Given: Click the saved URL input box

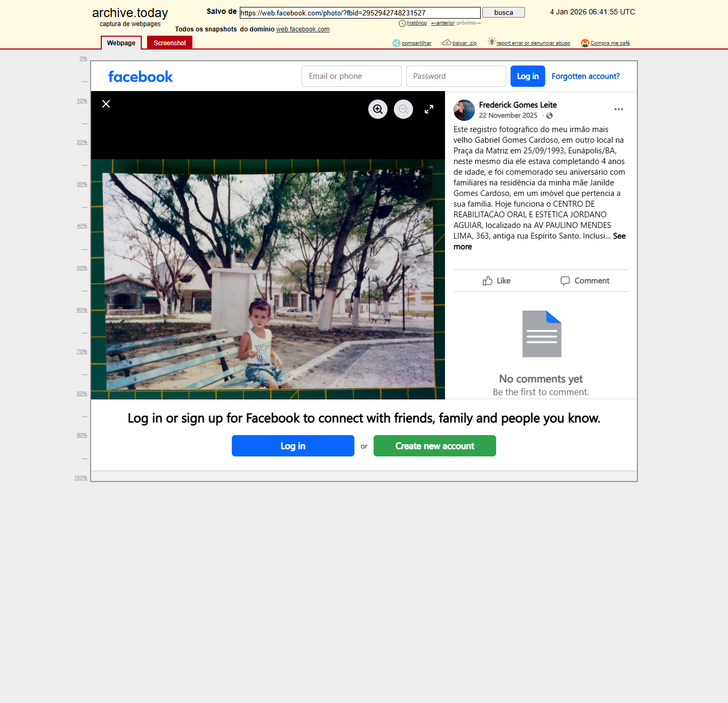Looking at the screenshot, I should [x=360, y=13].
